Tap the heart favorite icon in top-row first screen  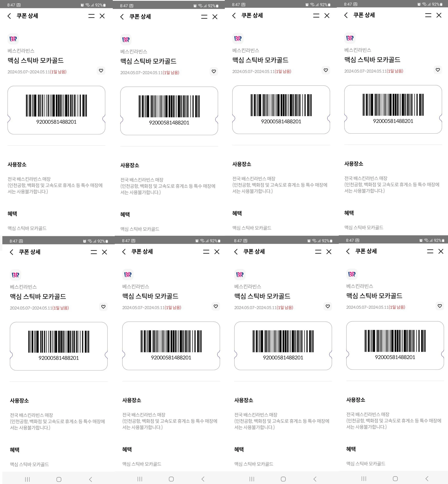tap(101, 70)
